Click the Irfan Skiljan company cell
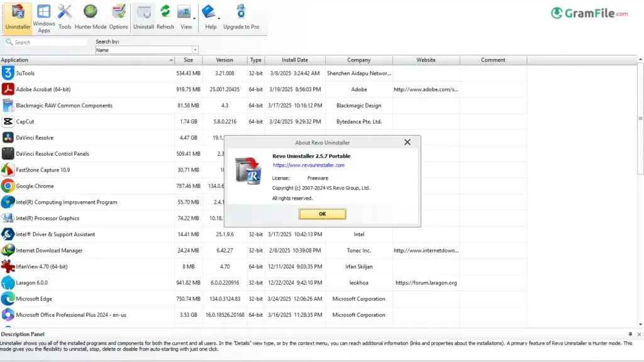 coord(359,266)
